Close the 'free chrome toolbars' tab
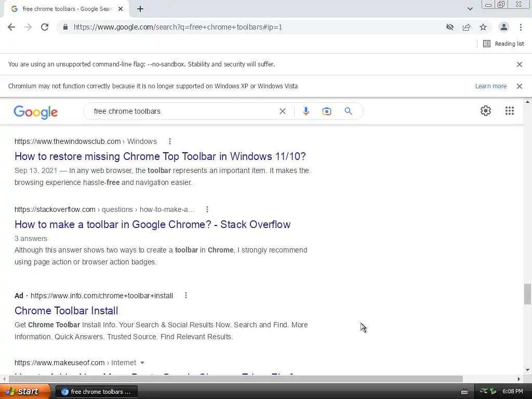Image resolution: width=532 pixels, height=399 pixels. point(121,9)
